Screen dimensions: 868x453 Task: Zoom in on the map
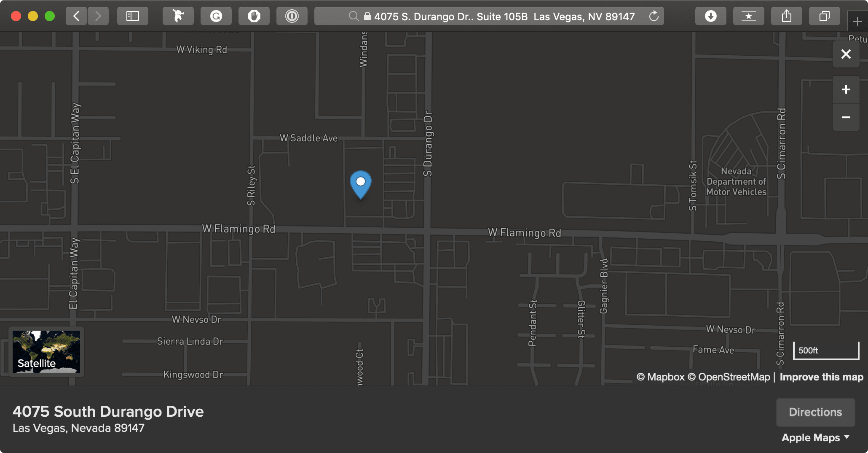click(x=846, y=89)
